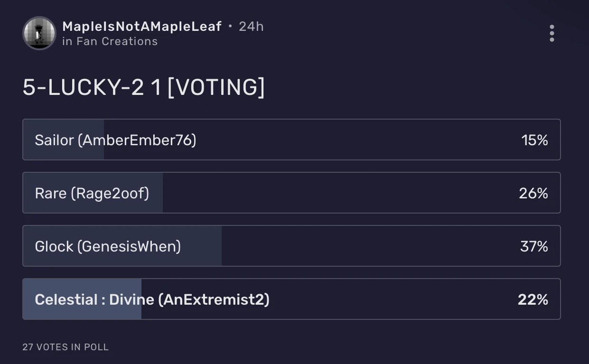Image resolution: width=589 pixels, height=364 pixels.
Task: Pick the Celestial : Divine (AnExtremist2) label
Action: [x=152, y=299]
